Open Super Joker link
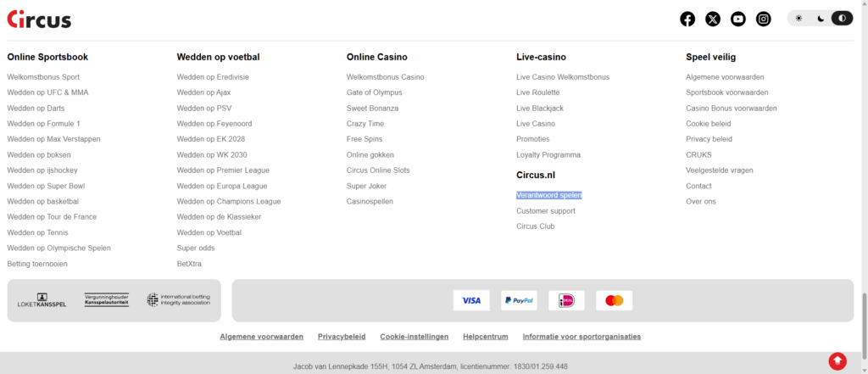 [366, 187]
